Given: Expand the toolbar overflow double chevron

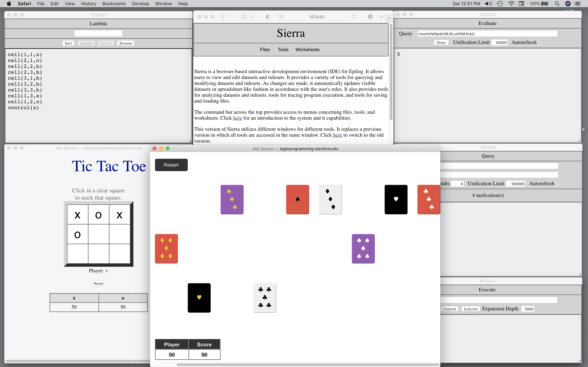Looking at the screenshot, I should 381,17.
